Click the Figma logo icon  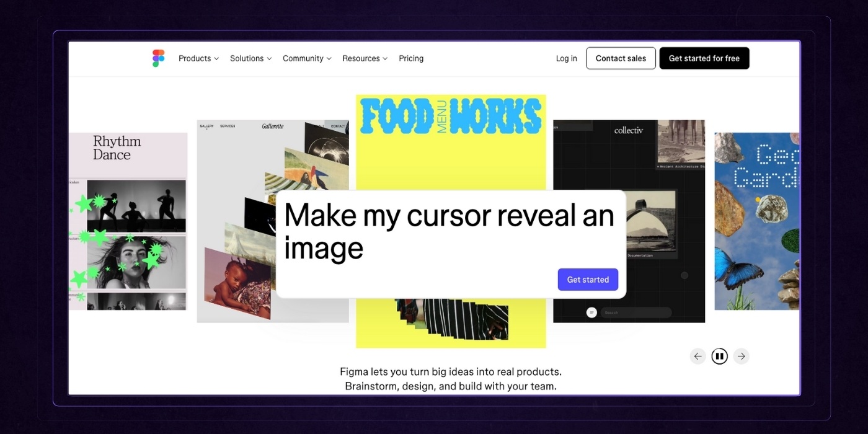pyautogui.click(x=158, y=58)
